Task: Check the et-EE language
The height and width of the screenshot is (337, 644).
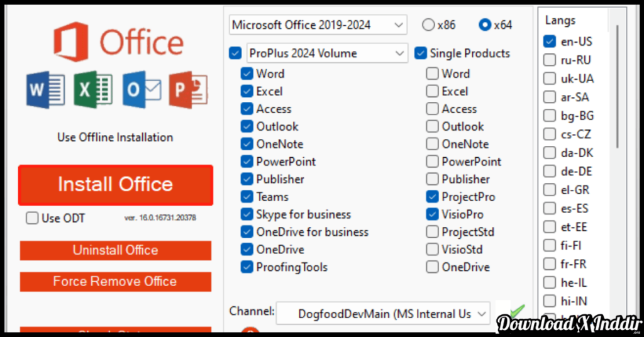Action: 550,227
